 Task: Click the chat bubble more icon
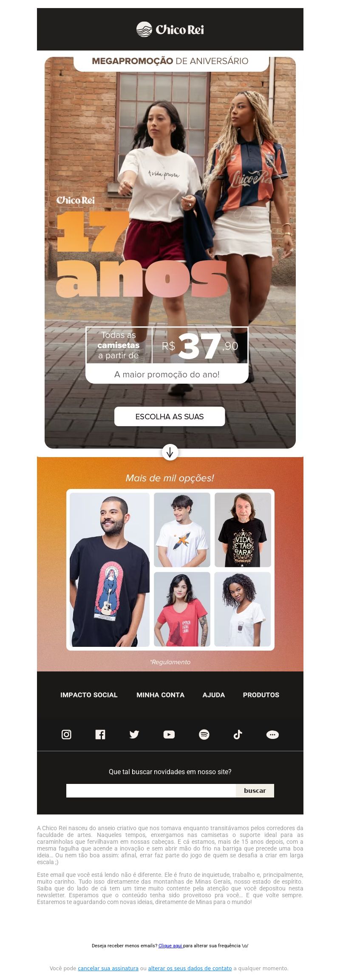[272, 734]
